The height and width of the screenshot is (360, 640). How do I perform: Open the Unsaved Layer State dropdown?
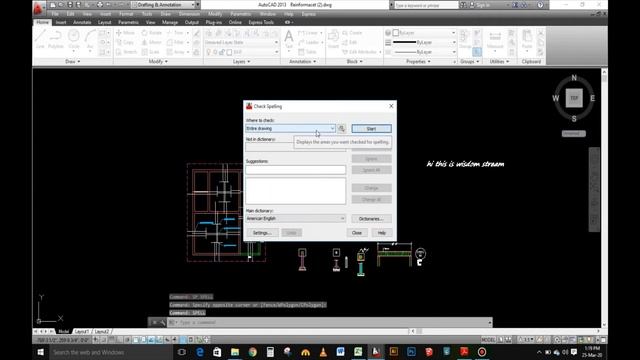[242, 42]
